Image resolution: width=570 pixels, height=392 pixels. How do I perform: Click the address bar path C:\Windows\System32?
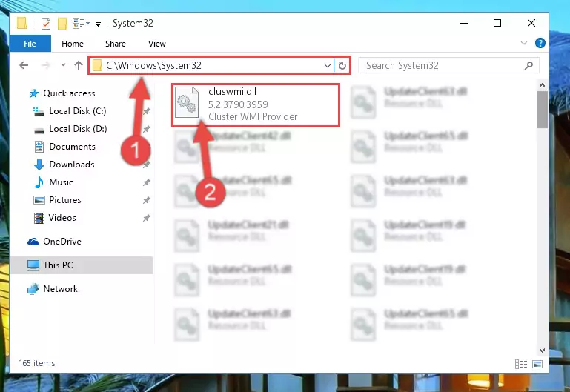click(153, 65)
